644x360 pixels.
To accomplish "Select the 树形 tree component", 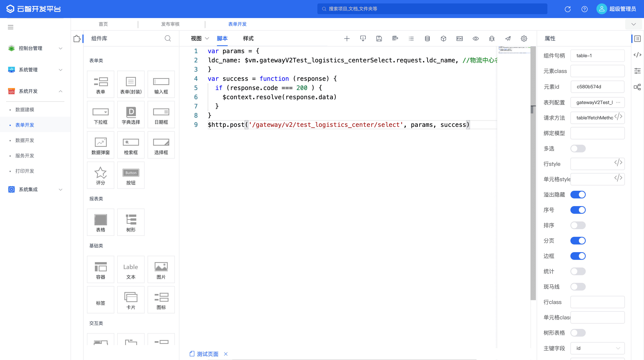I will [131, 222].
